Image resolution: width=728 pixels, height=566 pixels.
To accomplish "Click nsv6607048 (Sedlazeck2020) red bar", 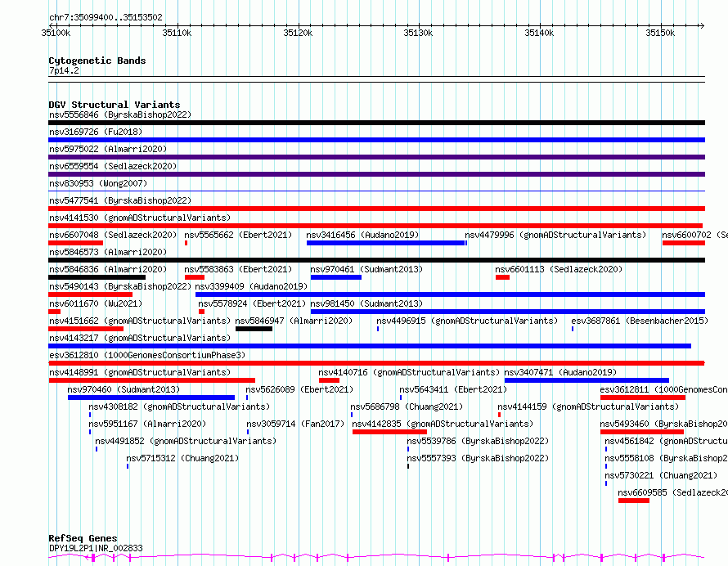I will [76, 243].
